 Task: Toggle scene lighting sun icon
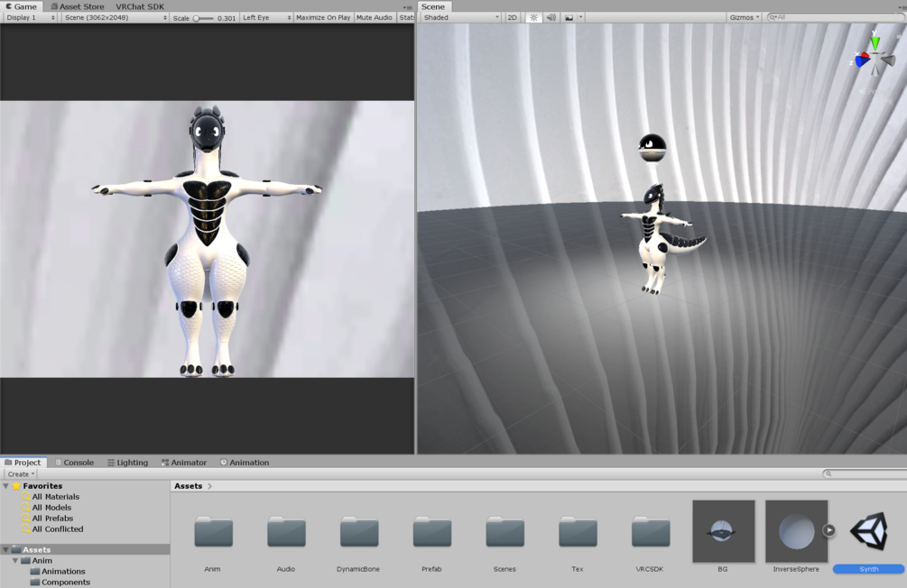tap(533, 17)
